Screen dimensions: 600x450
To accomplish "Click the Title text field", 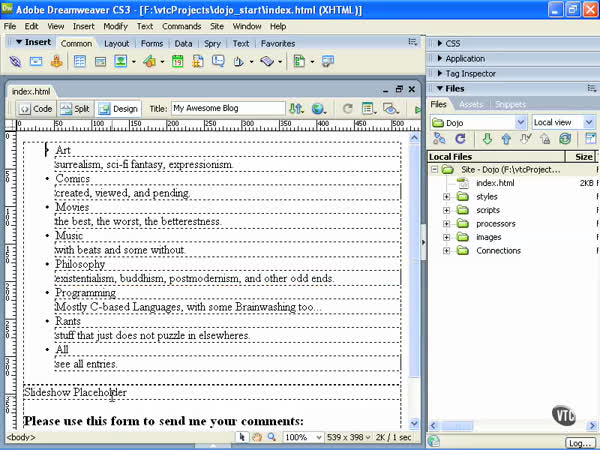I will point(228,108).
